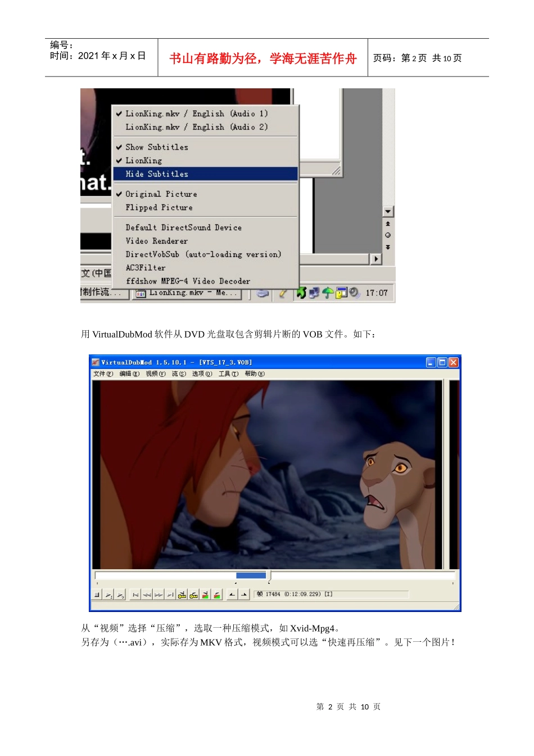Click the VirtualDubMod title bar app icon

click(96, 362)
